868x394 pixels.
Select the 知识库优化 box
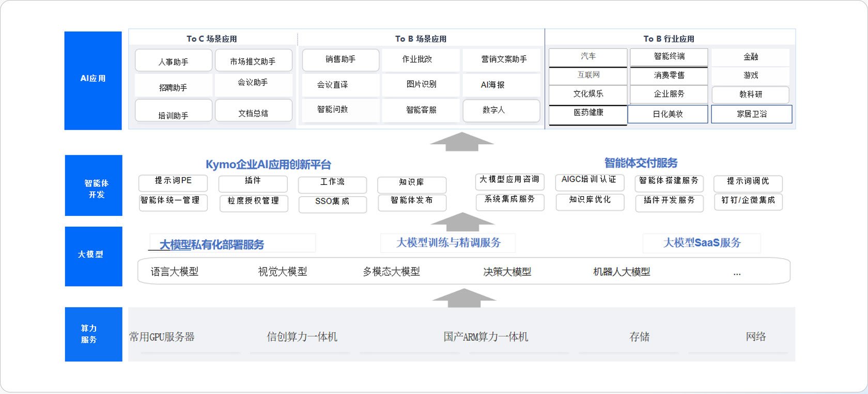pos(590,202)
